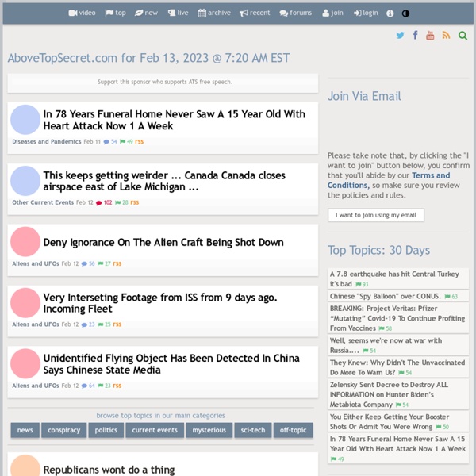Viewport: 476px width, 476px height.
Task: Select the conspiracy category button
Action: point(64,430)
